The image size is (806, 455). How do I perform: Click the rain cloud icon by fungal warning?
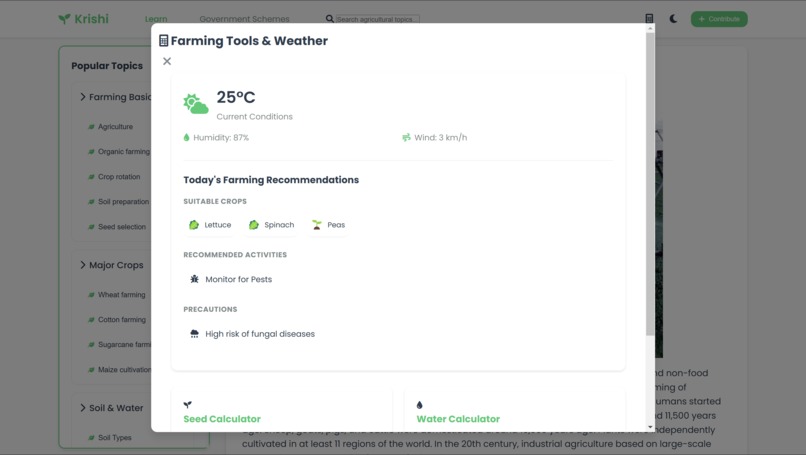(194, 334)
